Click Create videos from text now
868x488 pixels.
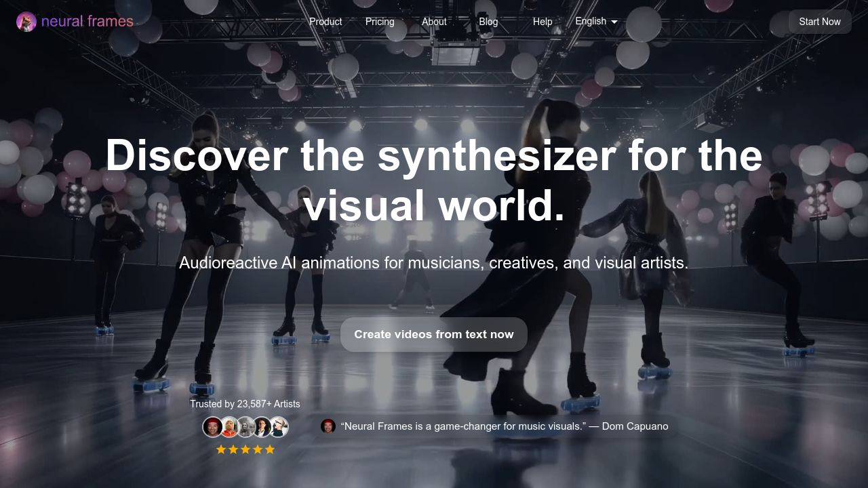click(433, 334)
